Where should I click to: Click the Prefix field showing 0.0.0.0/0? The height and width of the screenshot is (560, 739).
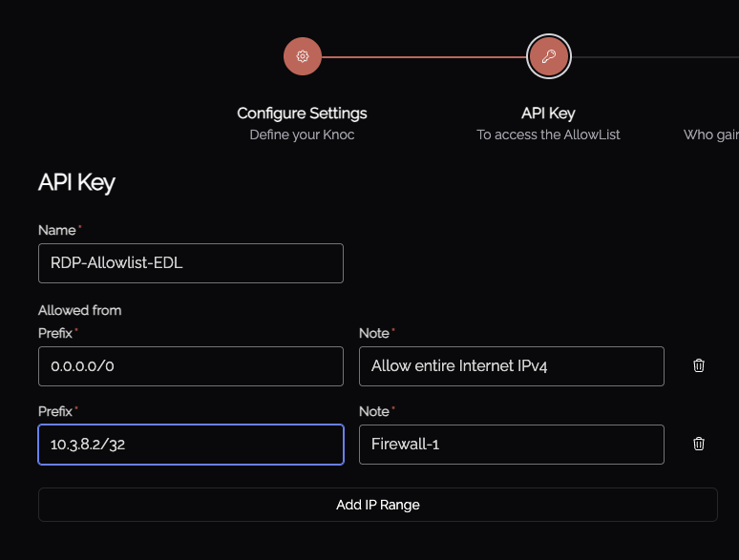coord(191,366)
